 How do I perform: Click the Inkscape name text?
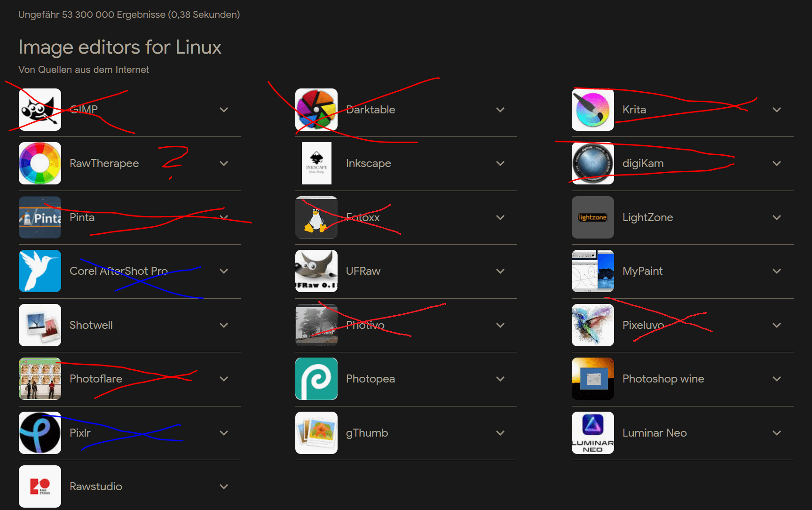[369, 163]
